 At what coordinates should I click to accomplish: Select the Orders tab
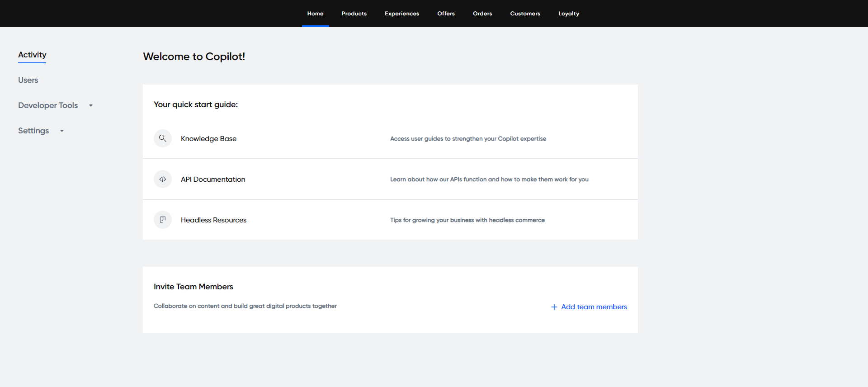[482, 14]
